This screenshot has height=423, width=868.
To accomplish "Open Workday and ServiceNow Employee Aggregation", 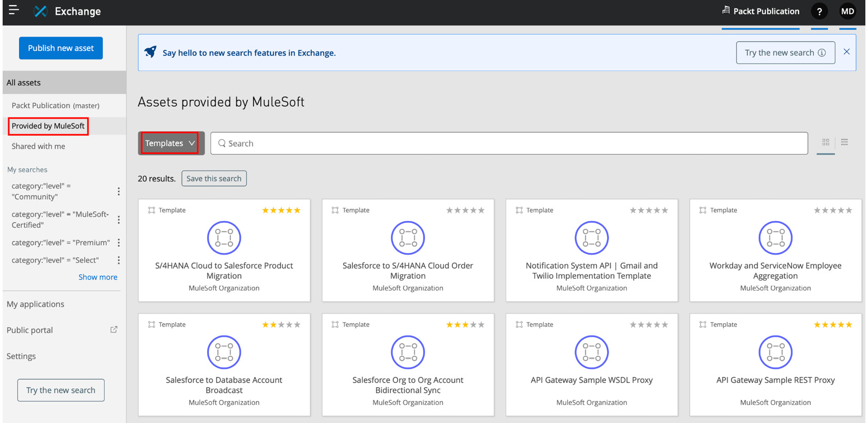I will tap(775, 270).
